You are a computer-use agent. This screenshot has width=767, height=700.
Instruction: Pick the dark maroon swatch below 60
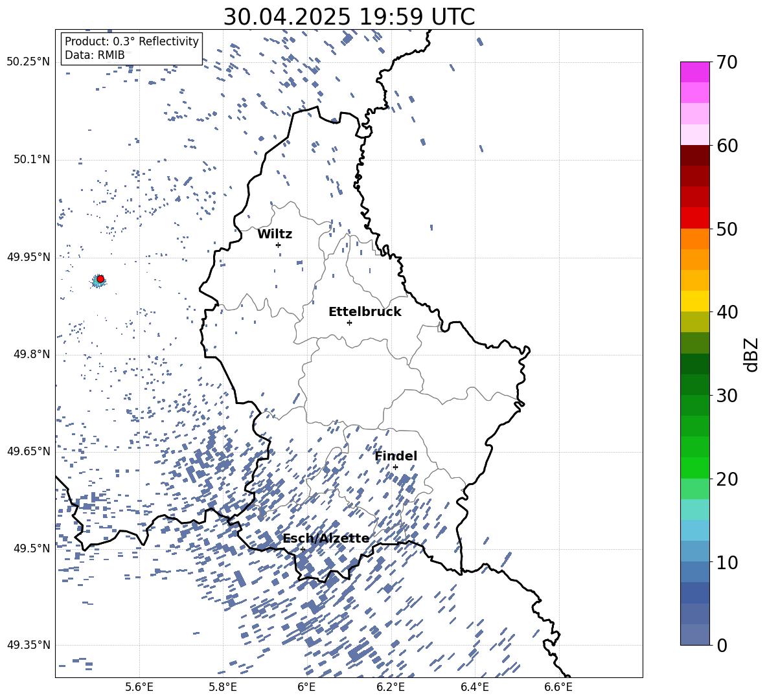pyautogui.click(x=695, y=155)
